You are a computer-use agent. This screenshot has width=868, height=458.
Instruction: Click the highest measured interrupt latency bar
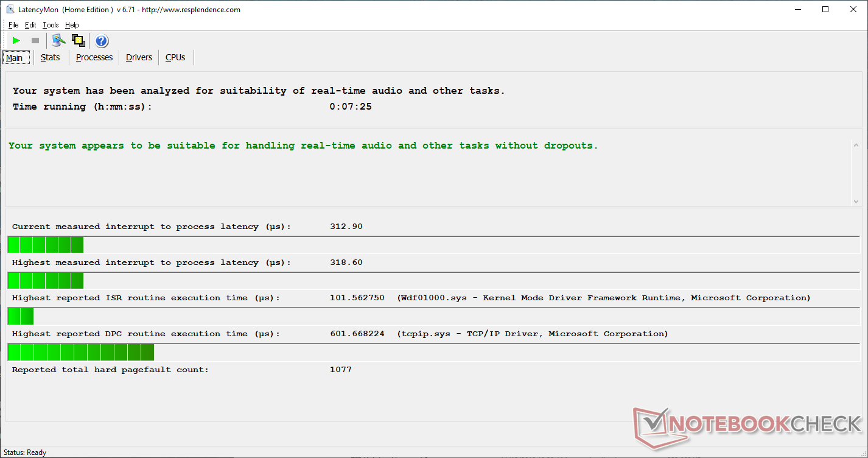click(433, 281)
